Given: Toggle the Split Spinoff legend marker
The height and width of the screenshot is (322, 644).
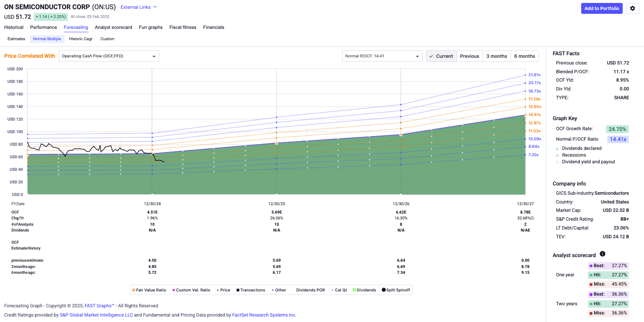Looking at the screenshot, I should (x=384, y=290).
